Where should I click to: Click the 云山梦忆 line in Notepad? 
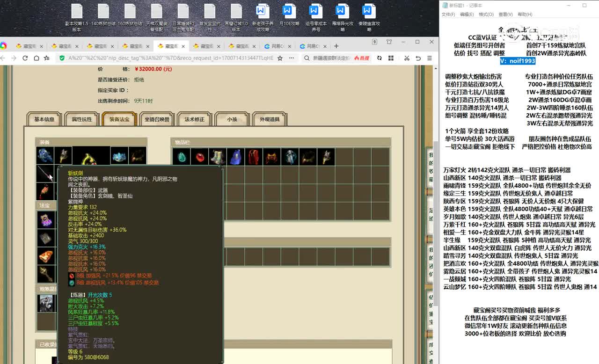520,287
